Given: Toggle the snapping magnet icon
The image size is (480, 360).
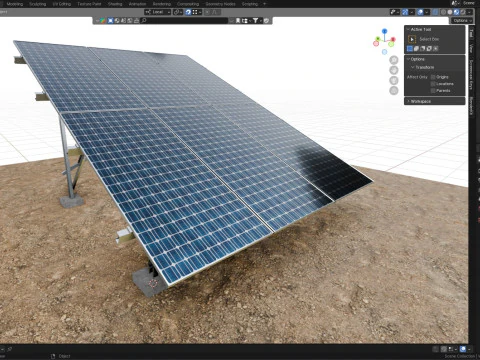Looking at the screenshot, I should point(188,12).
